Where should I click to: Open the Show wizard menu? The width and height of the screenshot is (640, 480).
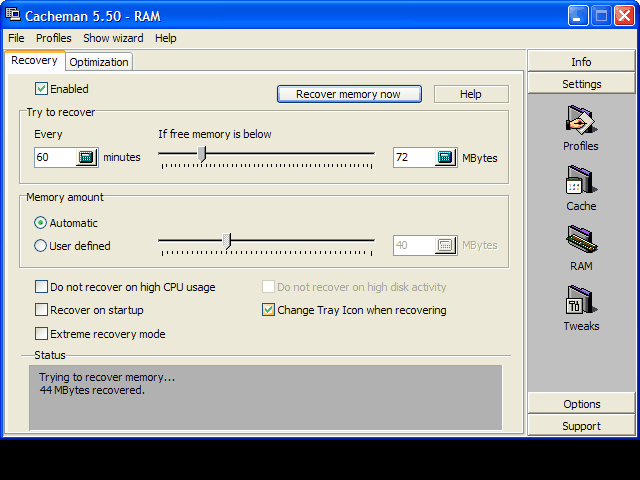pyautogui.click(x=113, y=38)
